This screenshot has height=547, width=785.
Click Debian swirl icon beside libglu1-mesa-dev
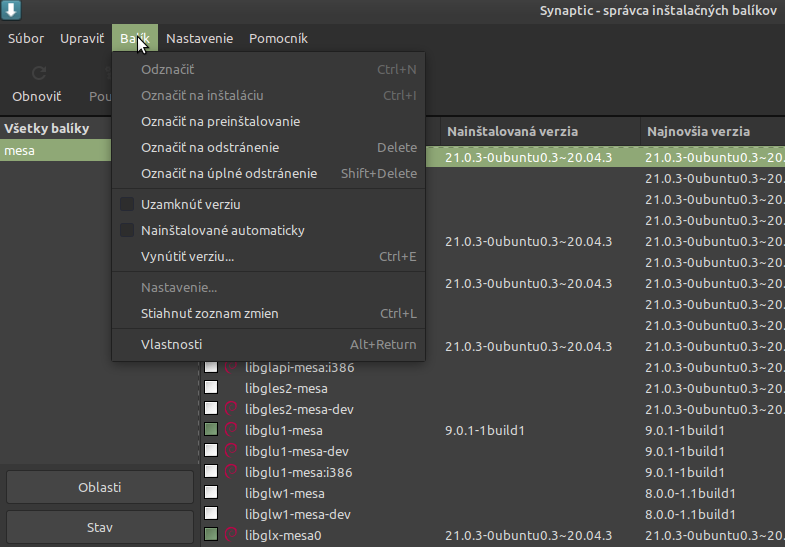pos(231,451)
